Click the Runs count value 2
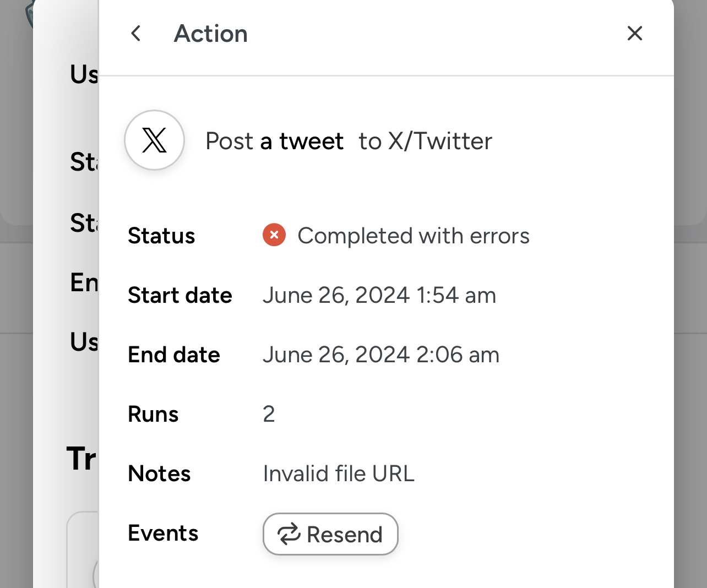The width and height of the screenshot is (707, 588). tap(269, 414)
